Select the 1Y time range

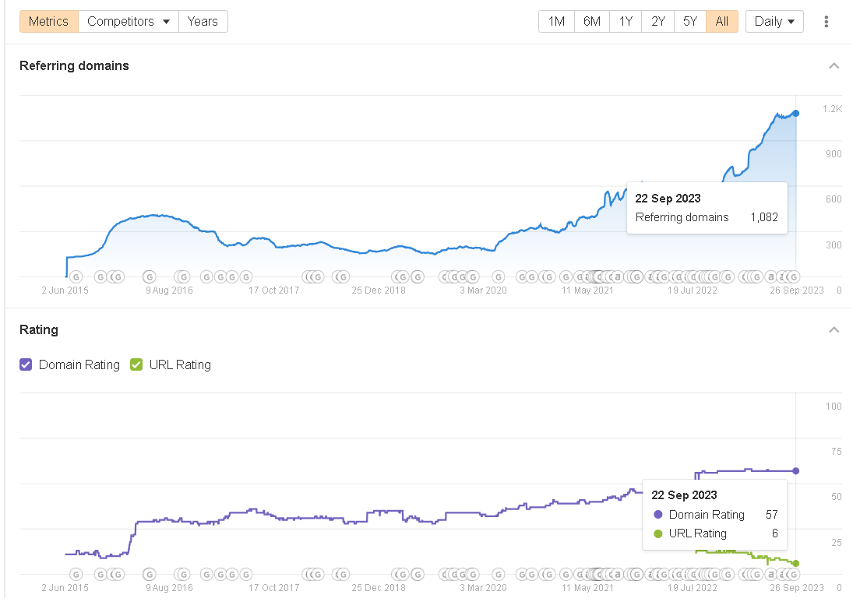click(x=626, y=22)
